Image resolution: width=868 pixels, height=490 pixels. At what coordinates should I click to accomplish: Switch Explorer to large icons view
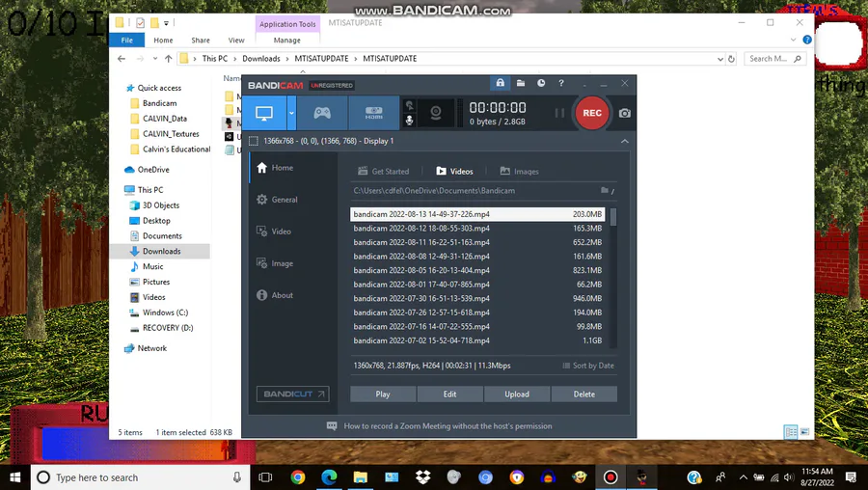click(805, 432)
